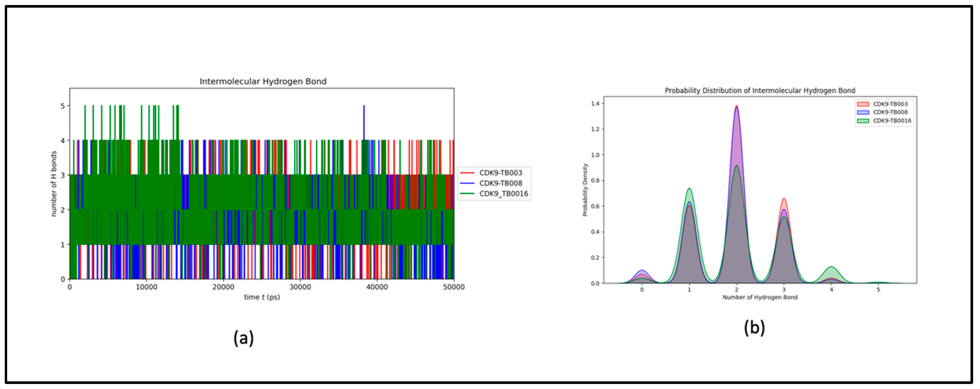
Task: Click the Intermolecular Hydrogen Bond chart title
Action: (x=263, y=81)
